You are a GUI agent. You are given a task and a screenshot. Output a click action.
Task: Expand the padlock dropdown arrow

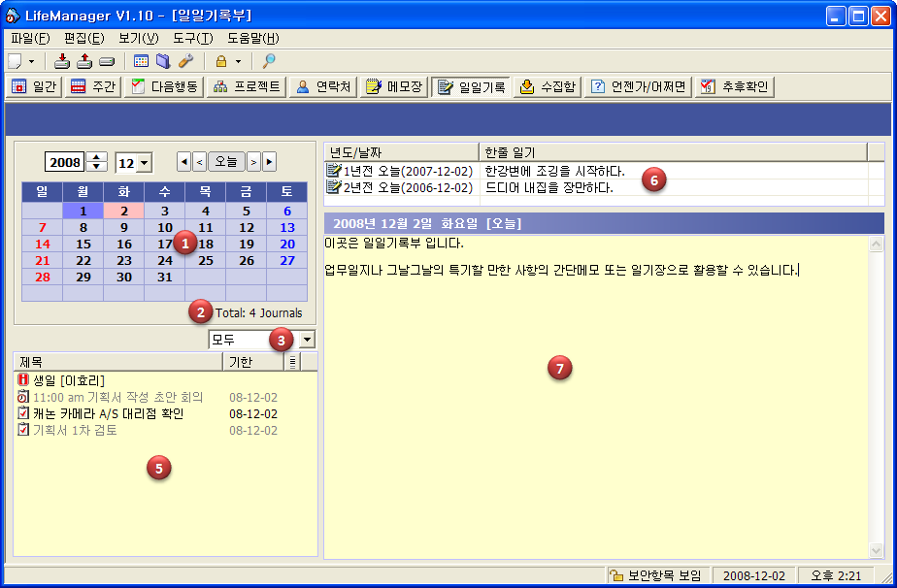(239, 61)
